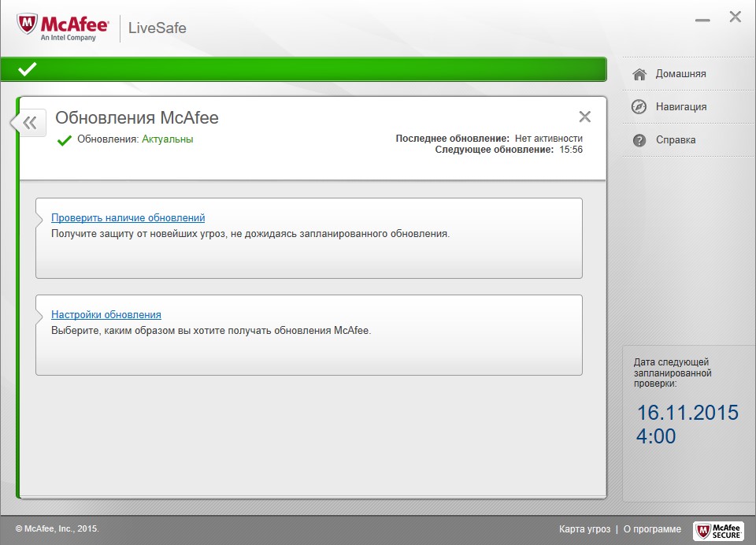
Task: Minimize the McAfee LiveSafe window
Action: (x=702, y=20)
